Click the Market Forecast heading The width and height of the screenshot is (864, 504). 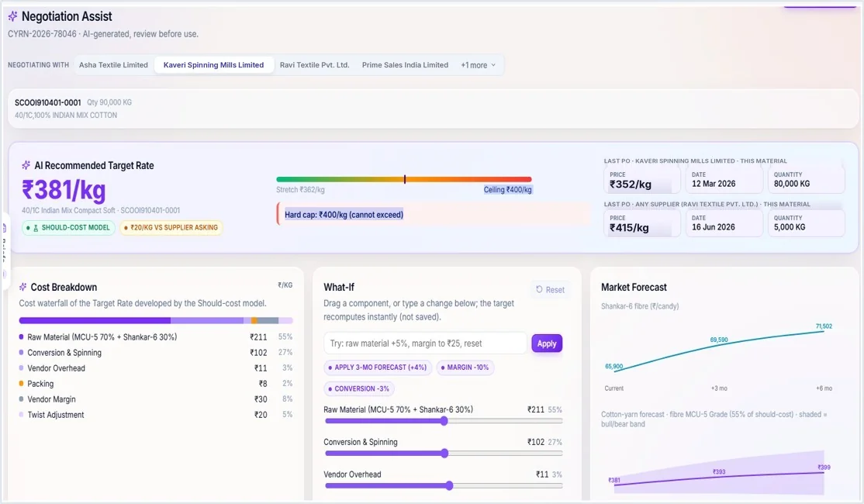pos(634,287)
